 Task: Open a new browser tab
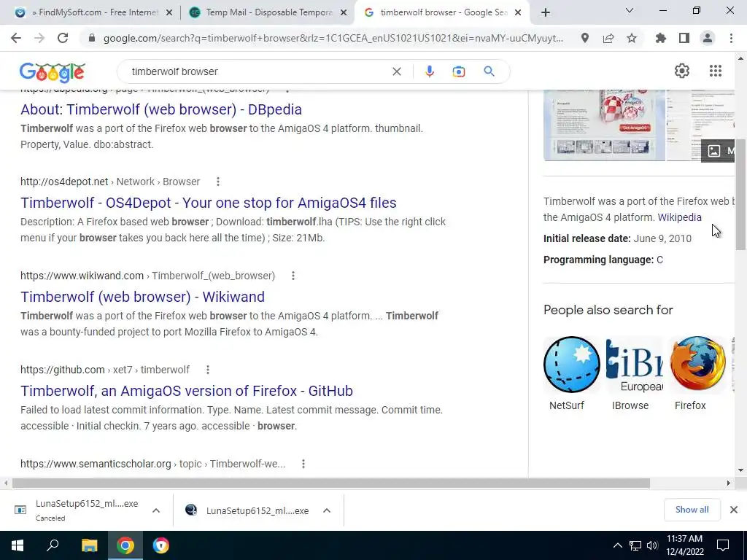click(546, 12)
